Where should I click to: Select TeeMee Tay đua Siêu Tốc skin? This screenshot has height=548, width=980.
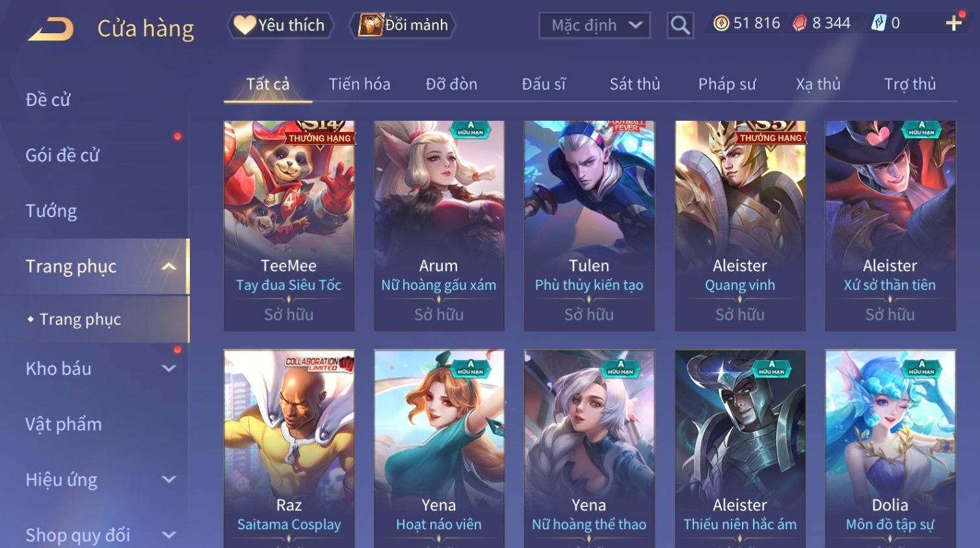click(x=289, y=226)
